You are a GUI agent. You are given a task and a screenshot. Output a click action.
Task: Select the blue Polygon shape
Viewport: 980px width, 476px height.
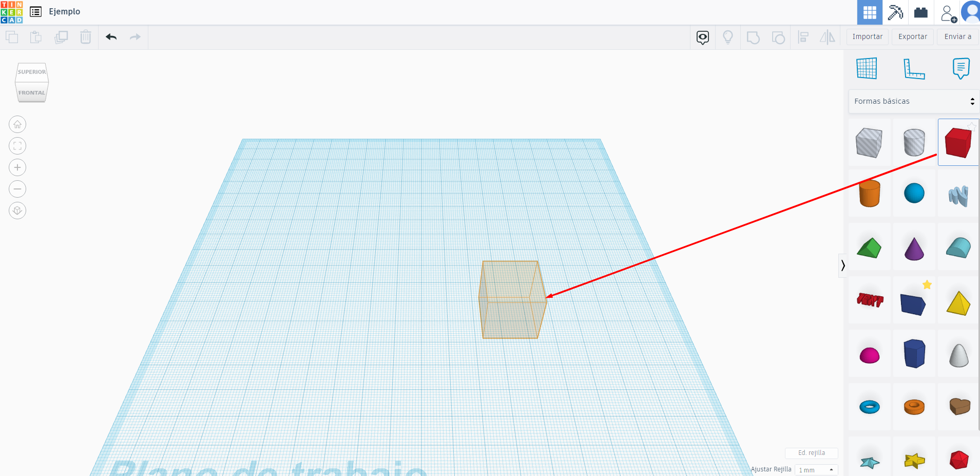(x=914, y=353)
